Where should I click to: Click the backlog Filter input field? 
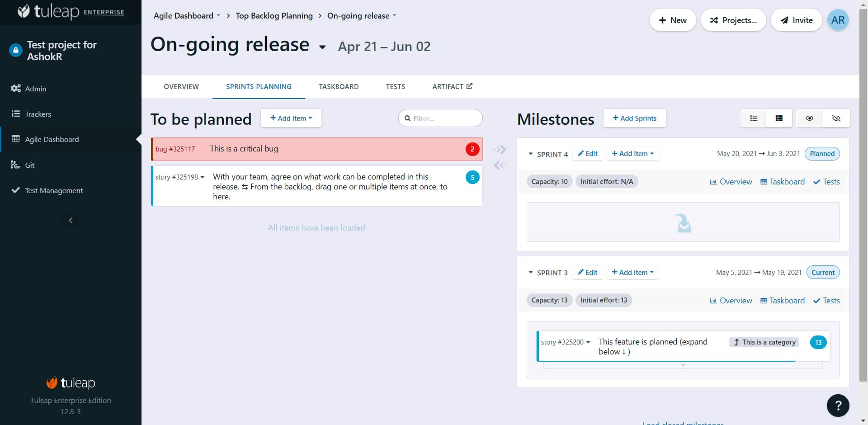click(x=441, y=118)
